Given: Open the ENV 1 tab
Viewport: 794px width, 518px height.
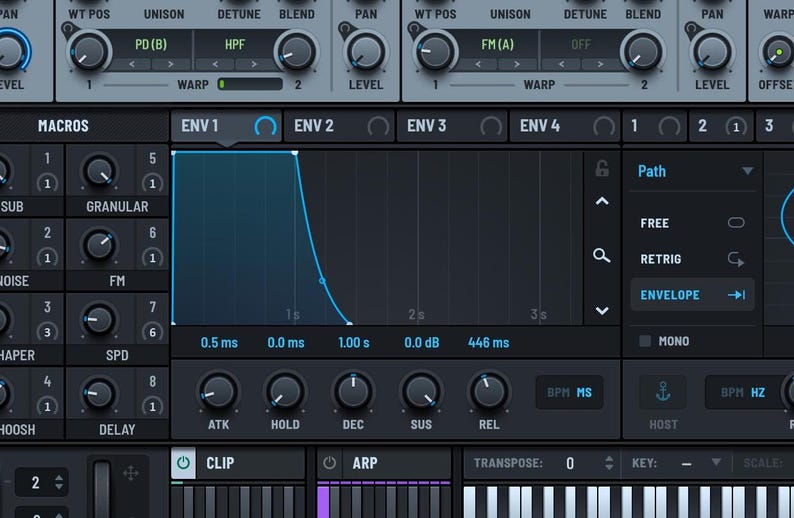Looking at the screenshot, I should (x=226, y=126).
